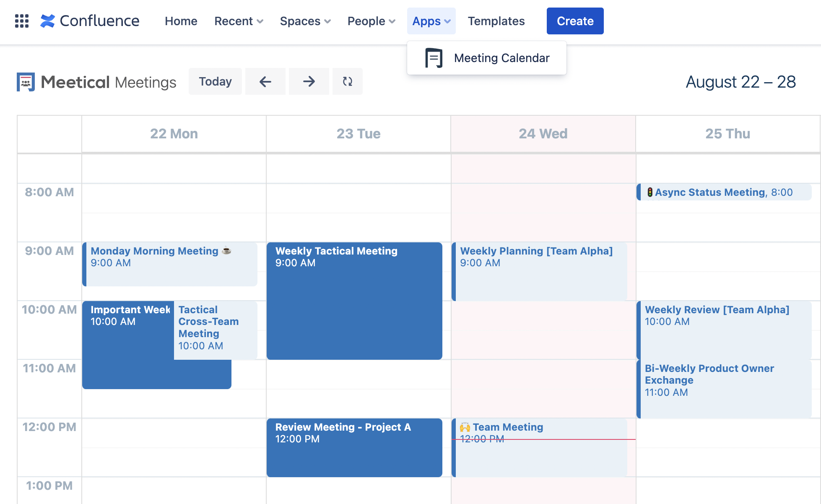This screenshot has width=821, height=504.
Task: Click the Confluence logo
Action: coord(89,21)
